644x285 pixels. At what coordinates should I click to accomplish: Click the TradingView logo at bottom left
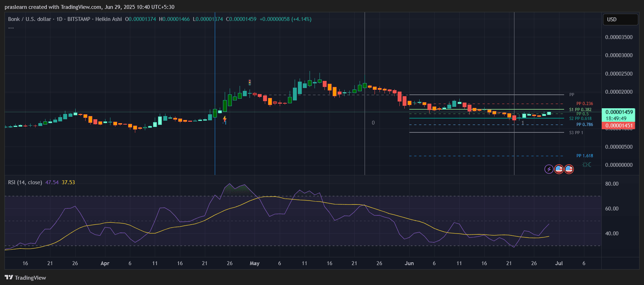tap(25, 278)
